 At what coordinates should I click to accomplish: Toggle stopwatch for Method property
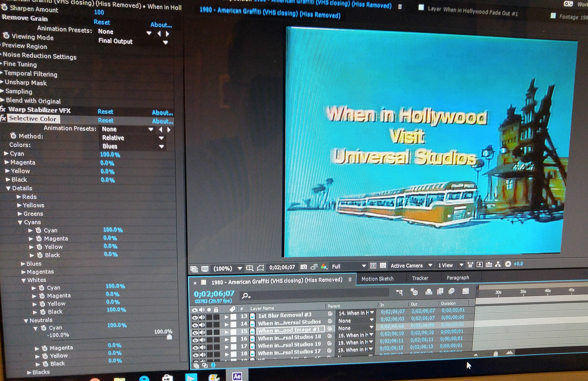tap(13, 136)
